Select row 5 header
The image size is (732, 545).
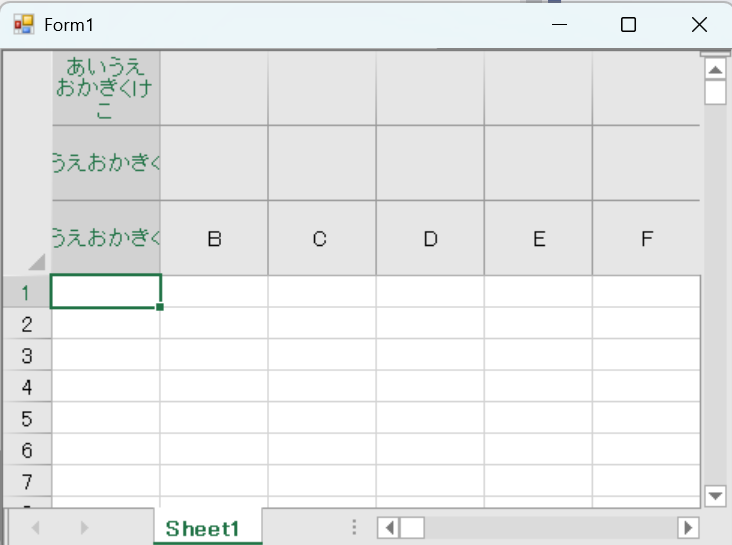point(27,418)
